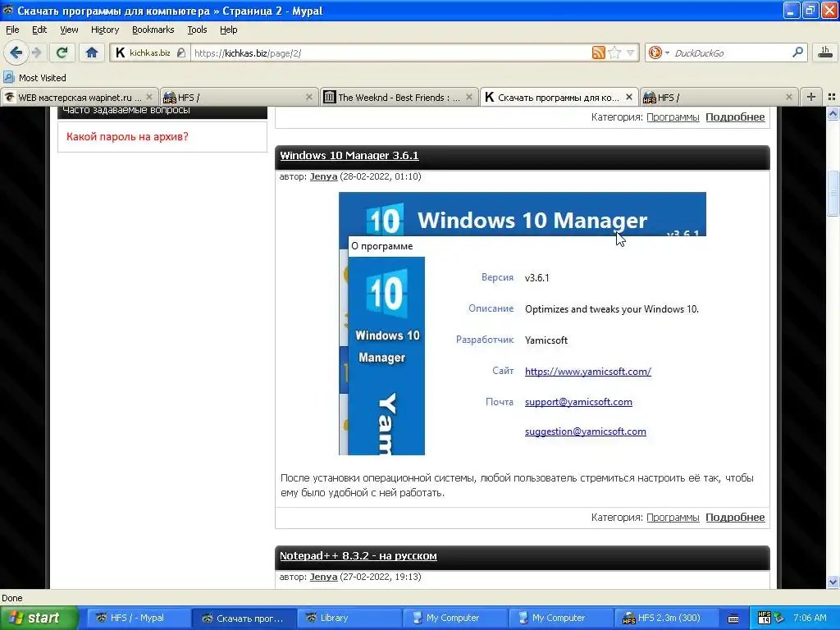Reload the page with the refresh icon
Image resolution: width=840 pixels, height=630 pixels.
click(x=62, y=52)
